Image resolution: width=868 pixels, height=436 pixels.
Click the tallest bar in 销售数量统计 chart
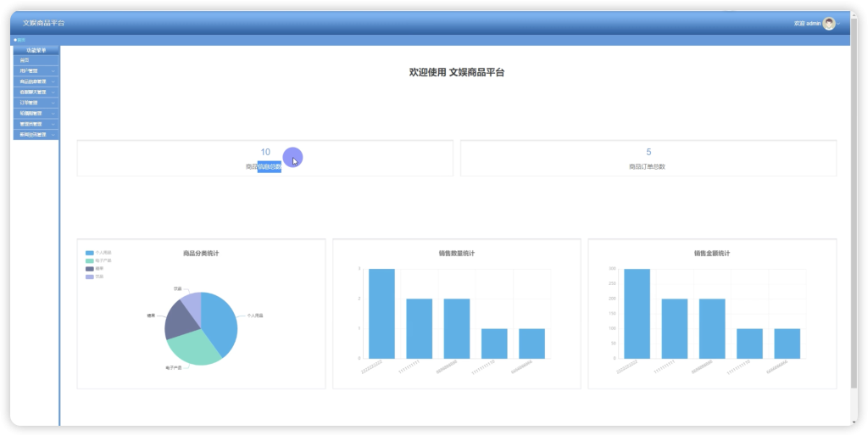click(x=382, y=314)
